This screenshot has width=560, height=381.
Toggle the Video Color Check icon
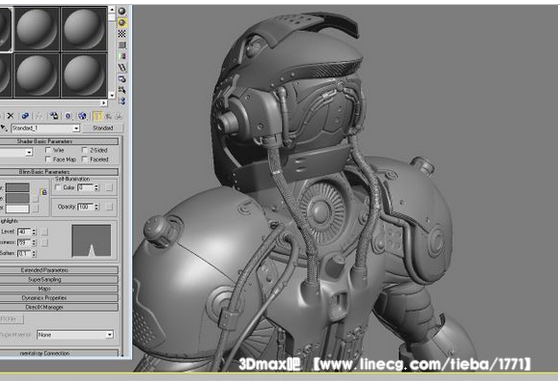coord(122,56)
